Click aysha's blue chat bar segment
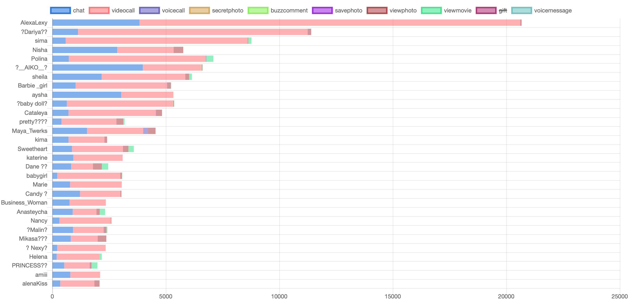This screenshot has height=306, width=644. point(87,95)
